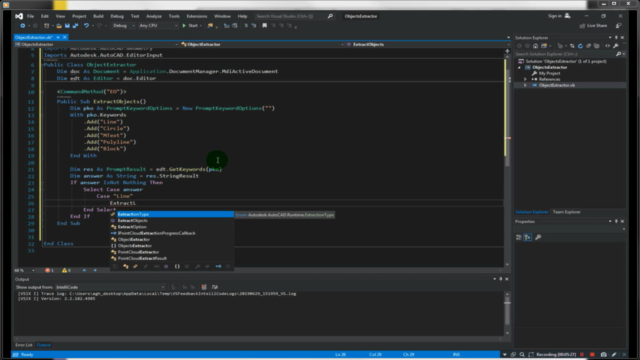Toggle the Auto Hide pin on Output panel
This screenshot has height=360, width=640.
click(x=500, y=279)
